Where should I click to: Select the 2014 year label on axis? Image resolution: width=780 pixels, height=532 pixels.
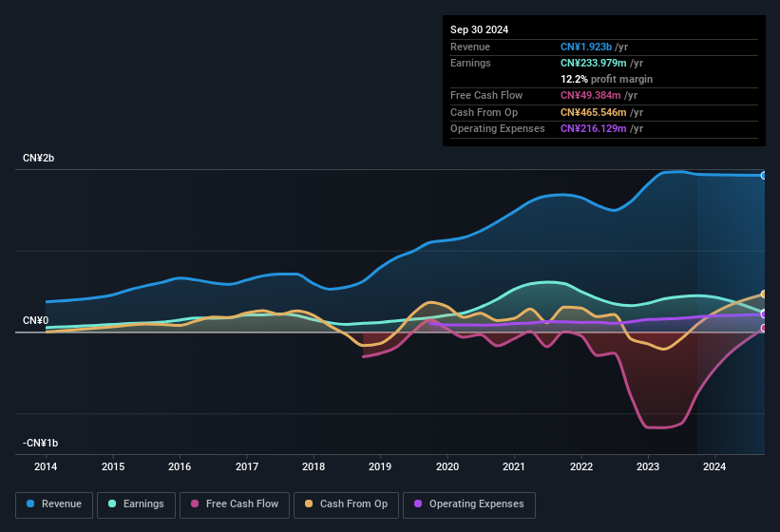point(46,466)
